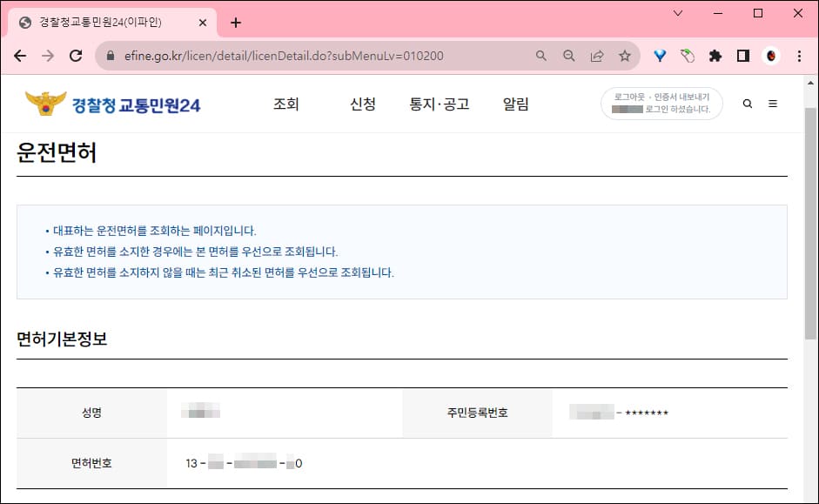Open the site search magnifier icon
This screenshot has width=819, height=504.
pos(747,104)
